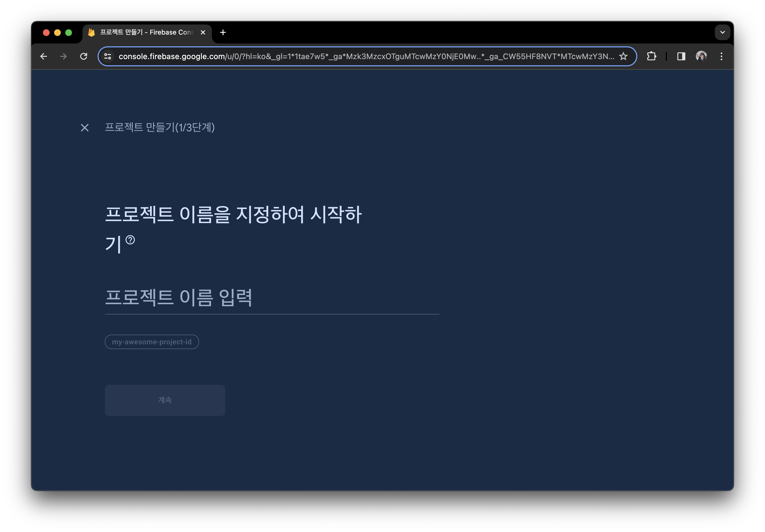Focus the 프로젝트 이름 입력 field
The height and width of the screenshot is (532, 765).
[272, 298]
